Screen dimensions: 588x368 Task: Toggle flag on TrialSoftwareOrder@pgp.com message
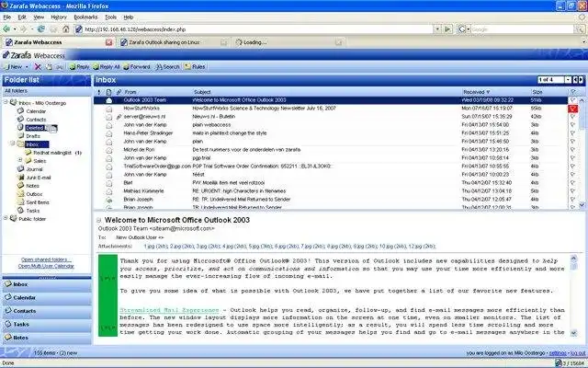tap(572, 167)
